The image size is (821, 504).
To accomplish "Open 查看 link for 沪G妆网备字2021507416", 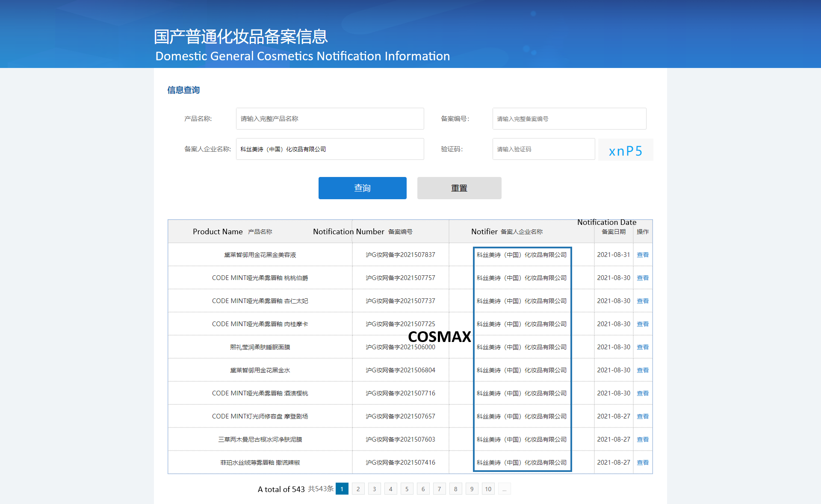I will (x=643, y=463).
